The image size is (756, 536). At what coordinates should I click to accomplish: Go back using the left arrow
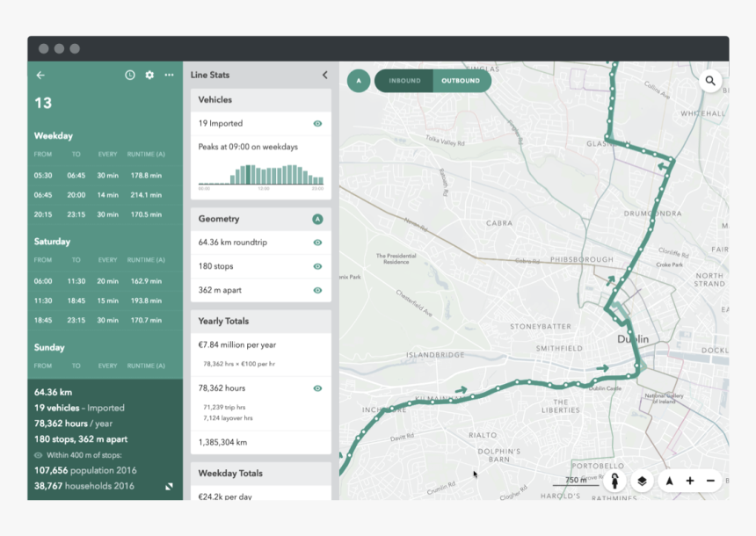click(40, 76)
